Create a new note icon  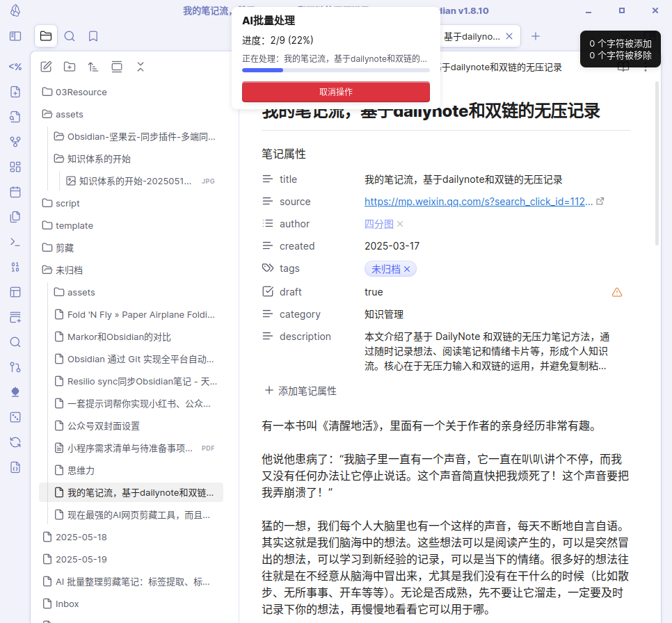(x=46, y=67)
